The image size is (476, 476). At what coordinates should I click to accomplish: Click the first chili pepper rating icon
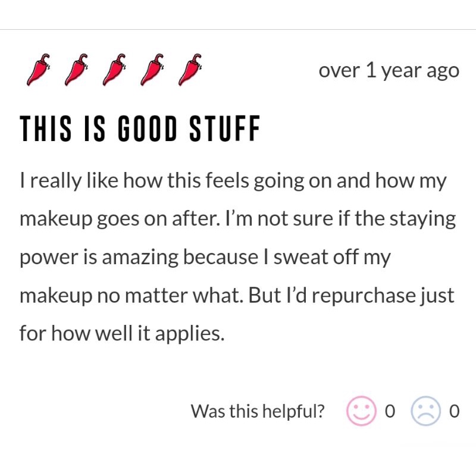point(38,70)
